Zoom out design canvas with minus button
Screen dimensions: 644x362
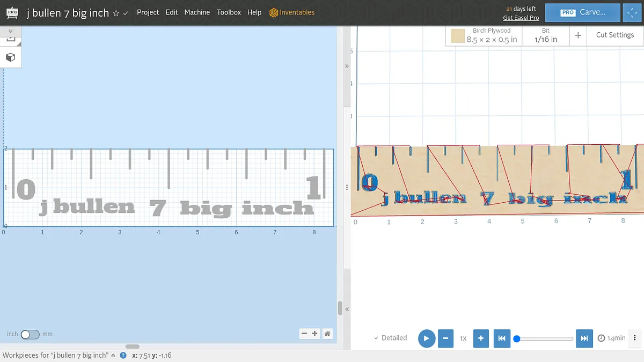[x=304, y=334]
